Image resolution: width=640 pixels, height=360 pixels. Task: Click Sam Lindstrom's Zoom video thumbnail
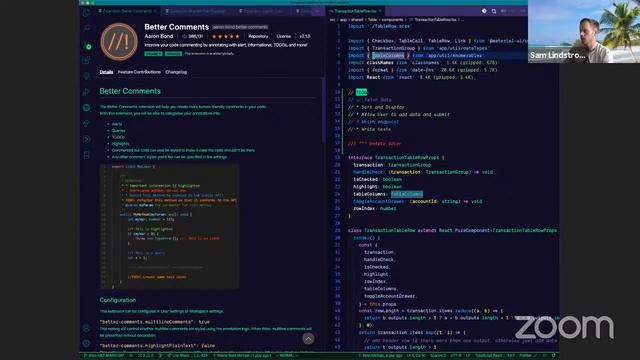584,31
